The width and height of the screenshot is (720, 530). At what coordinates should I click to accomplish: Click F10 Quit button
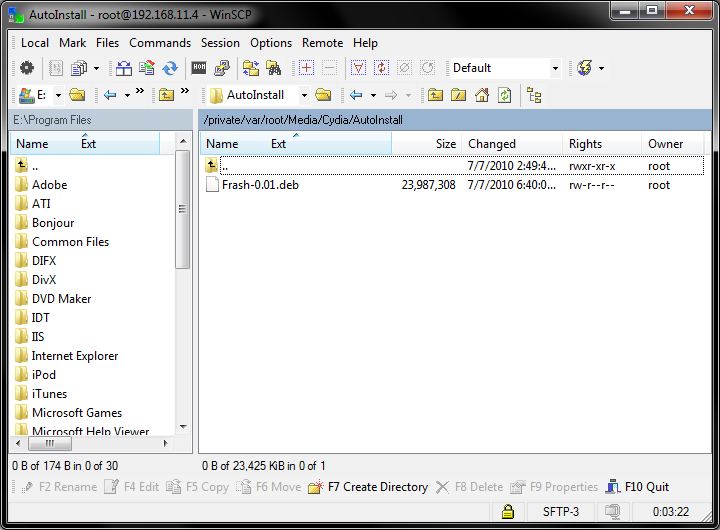point(638,487)
